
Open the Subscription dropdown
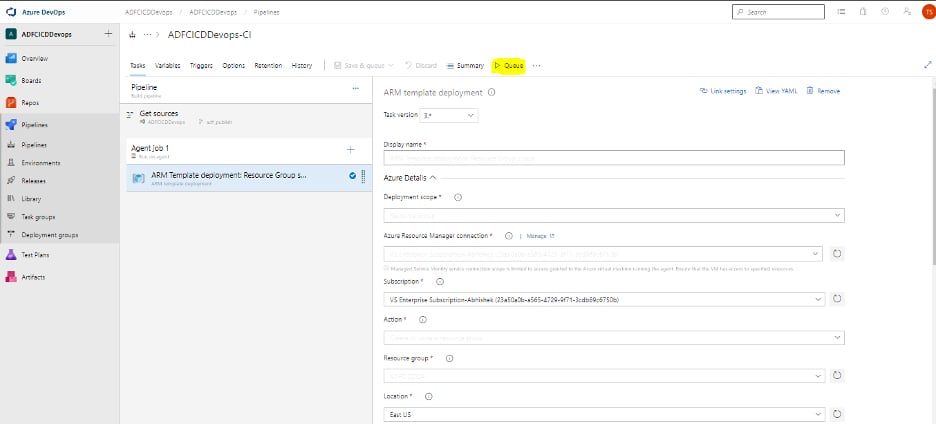(x=604, y=299)
